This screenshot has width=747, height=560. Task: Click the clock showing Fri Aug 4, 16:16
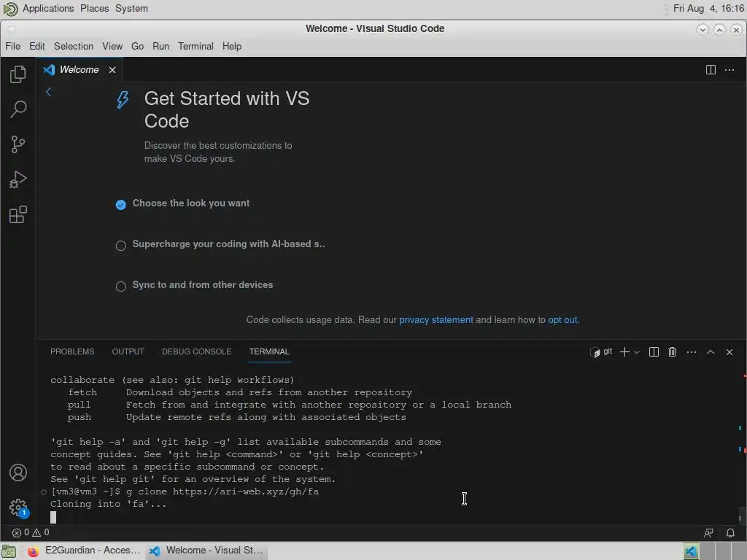tap(708, 9)
